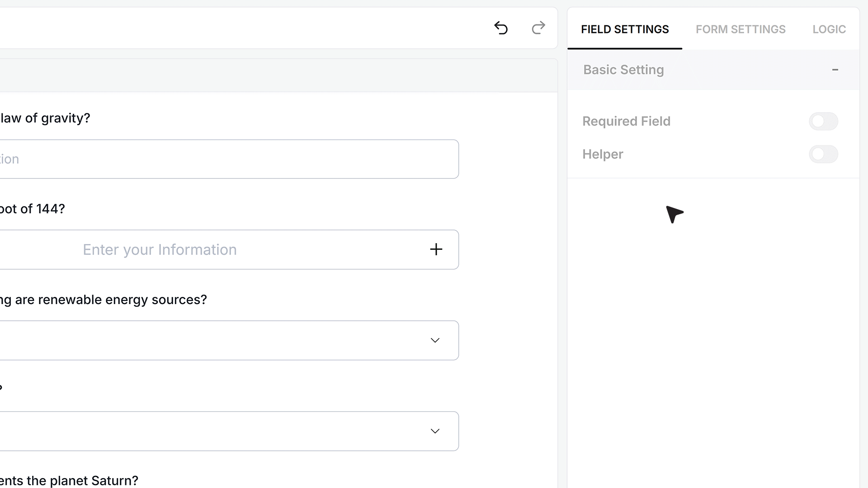Enable the Helper toggle

[x=823, y=154]
